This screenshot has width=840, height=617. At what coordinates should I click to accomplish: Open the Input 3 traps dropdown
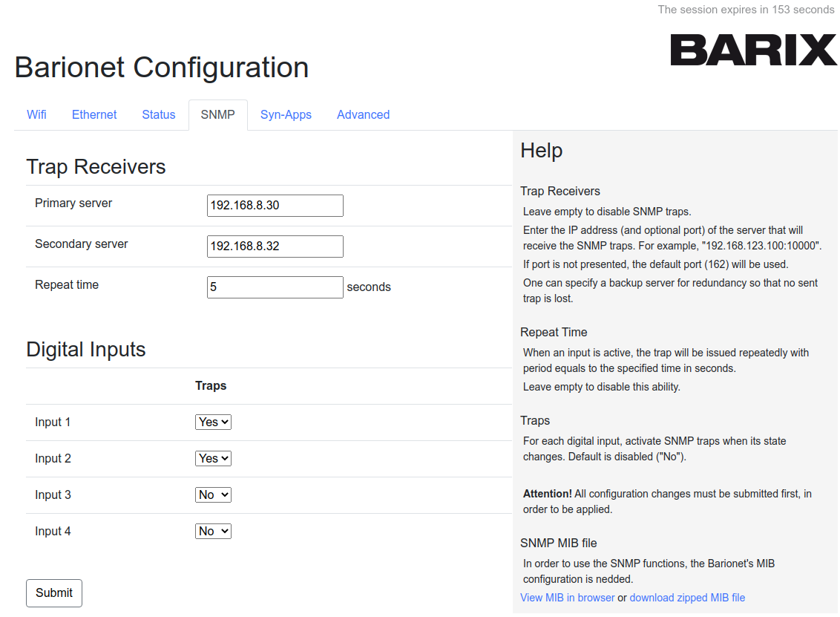tap(213, 494)
